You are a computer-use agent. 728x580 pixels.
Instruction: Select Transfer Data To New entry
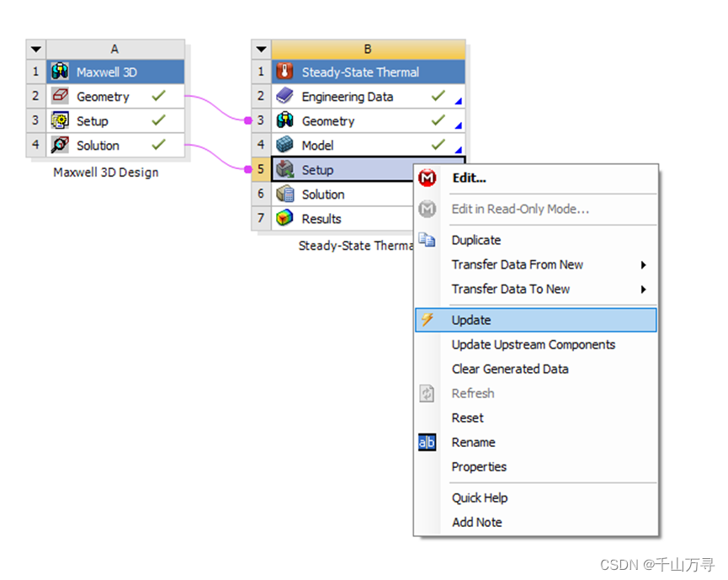536,290
